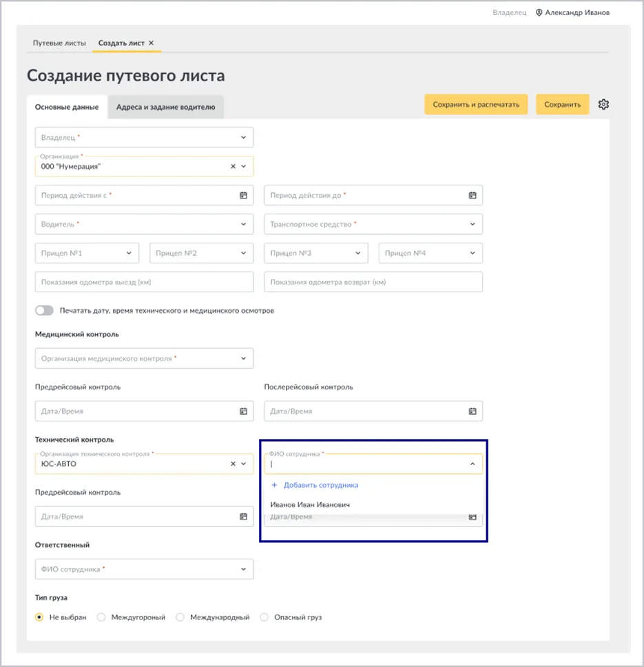
Task: Select cargo type Опасный груз
Action: click(x=264, y=617)
